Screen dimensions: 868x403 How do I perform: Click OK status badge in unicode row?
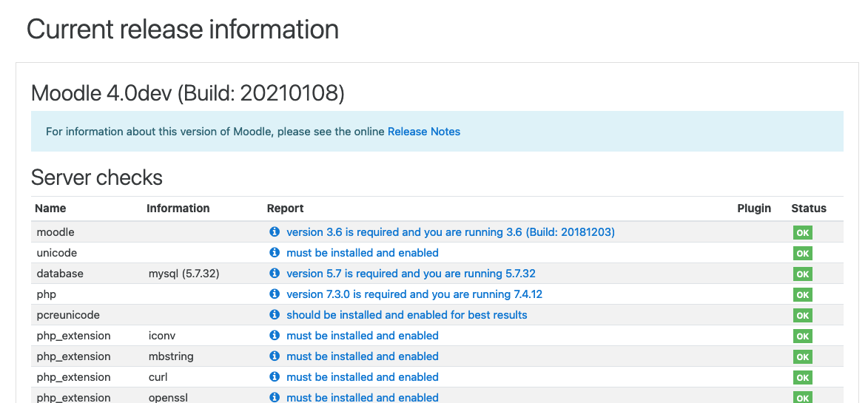803,254
